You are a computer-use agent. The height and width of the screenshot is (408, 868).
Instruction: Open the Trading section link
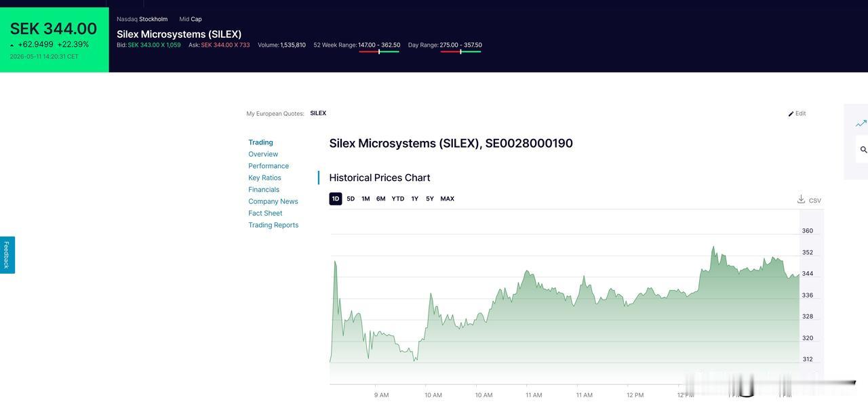(x=260, y=142)
